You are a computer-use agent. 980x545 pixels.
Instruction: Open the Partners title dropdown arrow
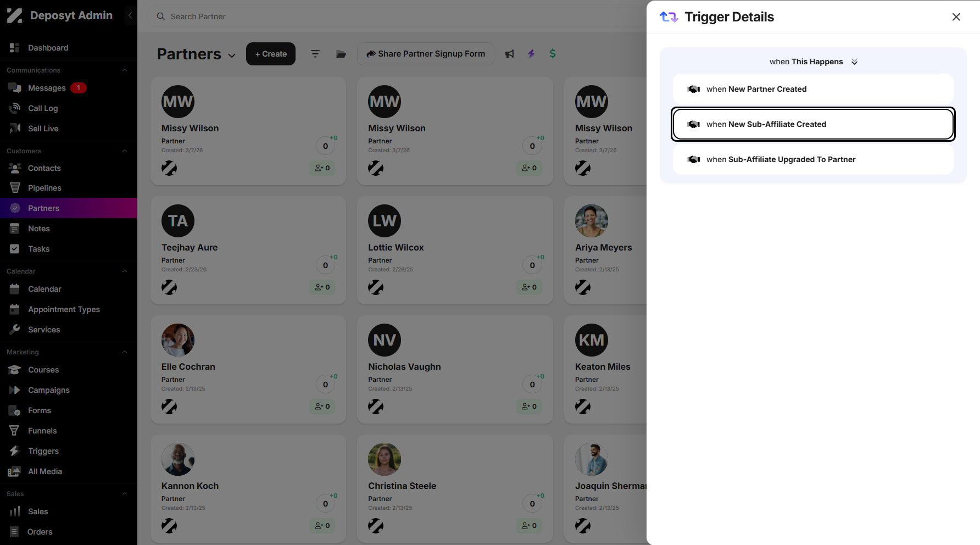pyautogui.click(x=232, y=55)
